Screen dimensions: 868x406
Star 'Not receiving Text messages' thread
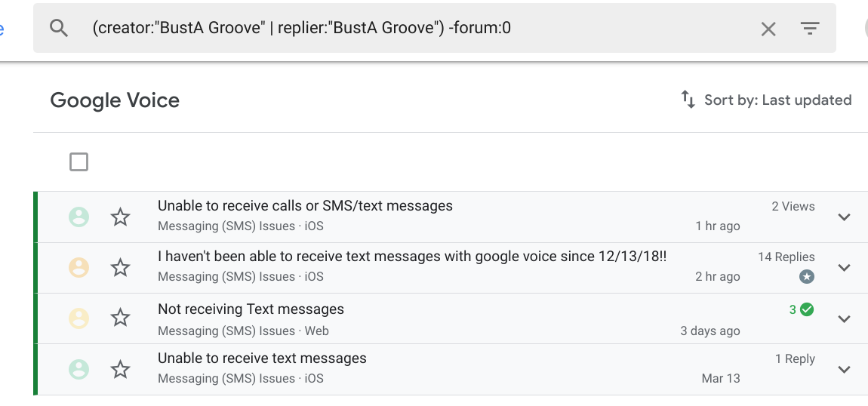[120, 318]
